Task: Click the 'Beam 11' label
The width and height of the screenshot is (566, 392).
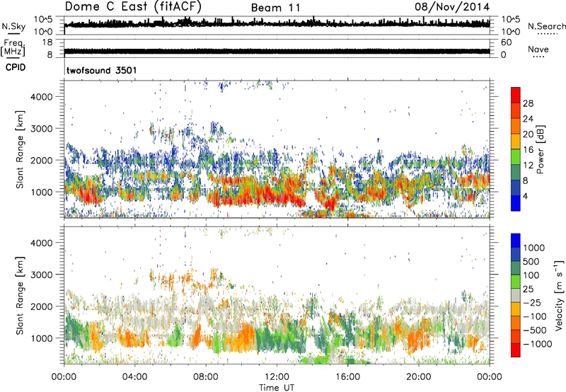Action: point(275,8)
